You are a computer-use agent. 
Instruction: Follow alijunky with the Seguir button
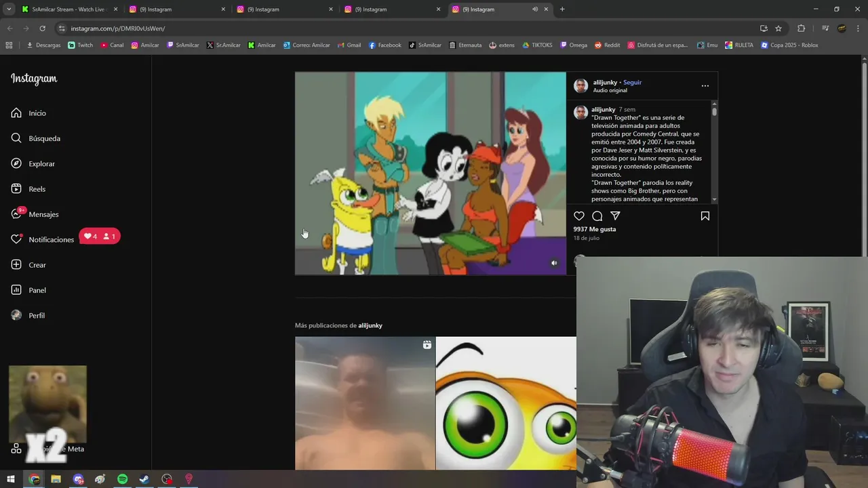(632, 83)
